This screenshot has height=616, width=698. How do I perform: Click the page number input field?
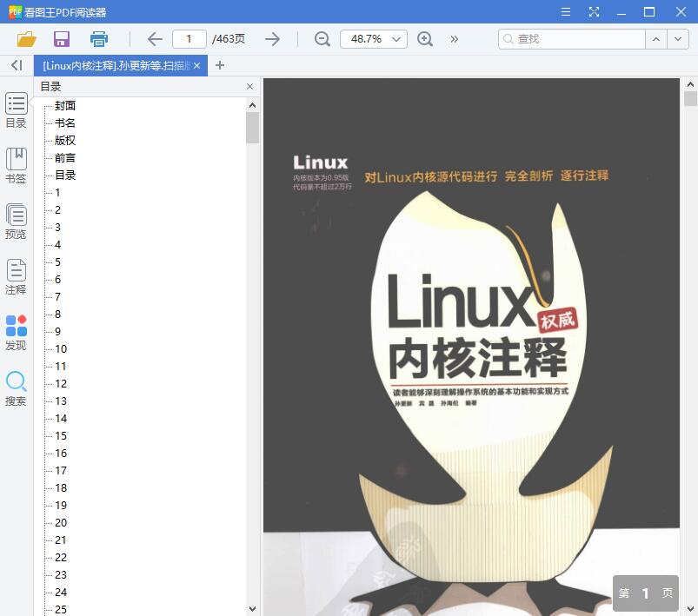point(189,39)
